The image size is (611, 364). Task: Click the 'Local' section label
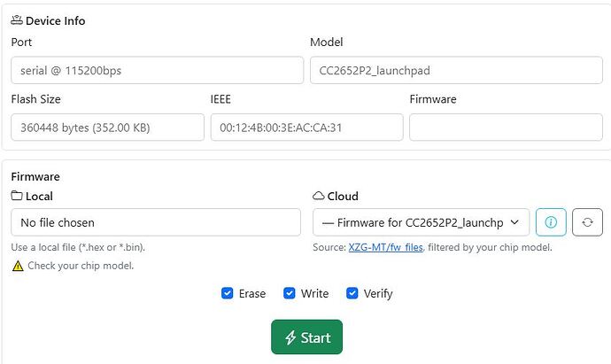pos(39,196)
